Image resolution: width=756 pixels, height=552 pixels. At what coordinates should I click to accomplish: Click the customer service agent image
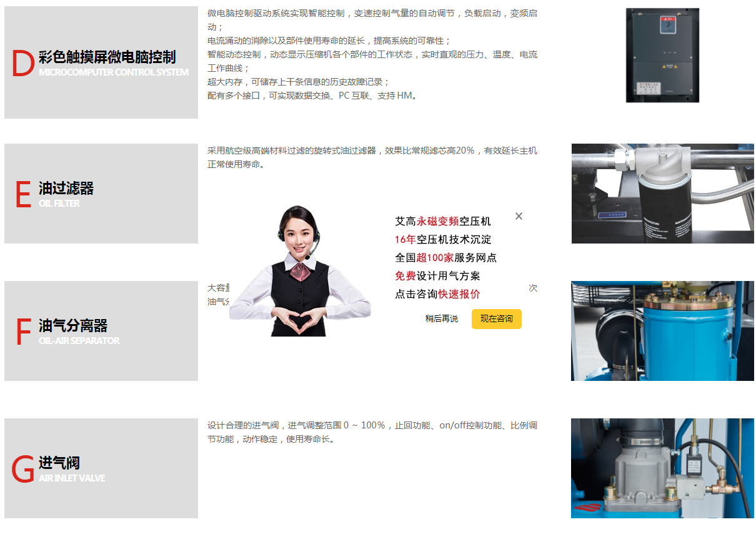click(x=300, y=272)
